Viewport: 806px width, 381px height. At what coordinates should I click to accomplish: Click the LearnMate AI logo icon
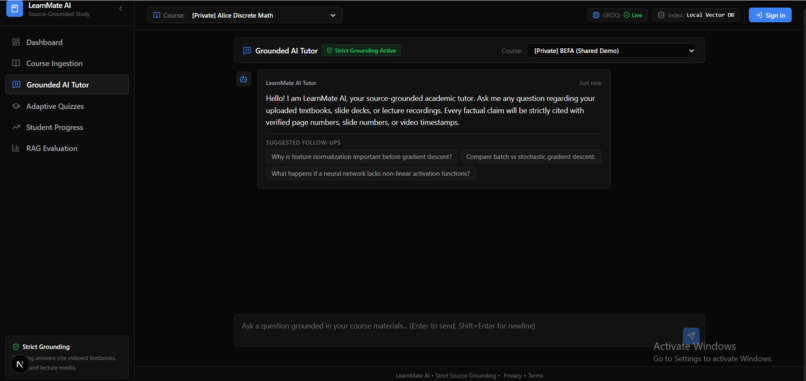click(14, 9)
